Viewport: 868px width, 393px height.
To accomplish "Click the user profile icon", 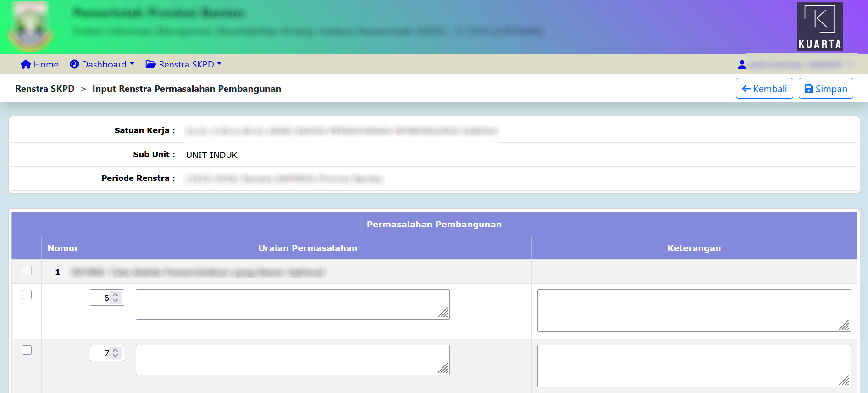I will click(741, 65).
